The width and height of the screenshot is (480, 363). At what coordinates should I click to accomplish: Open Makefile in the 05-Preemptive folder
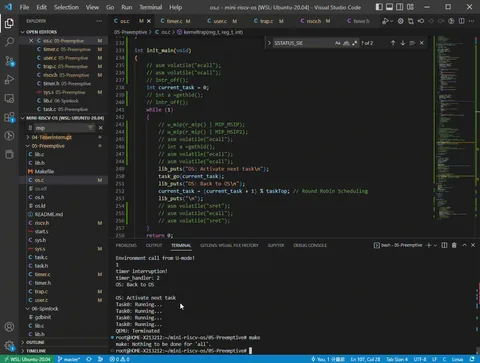(63, 171)
